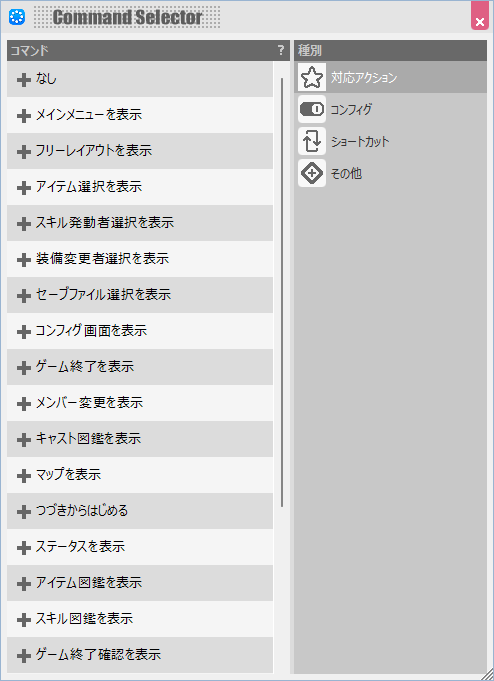Expand スキル発動者選択を表示 plus
494x681 pixels.
[23, 224]
